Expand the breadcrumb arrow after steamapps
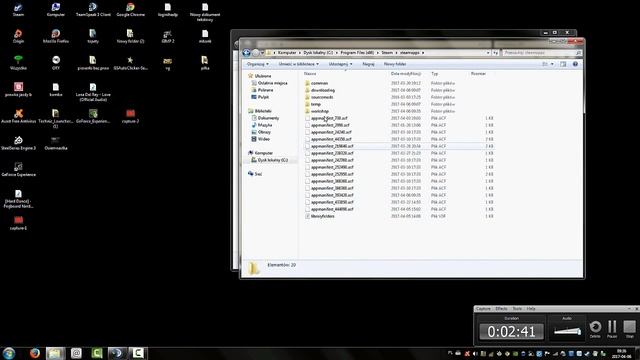 coord(423,53)
